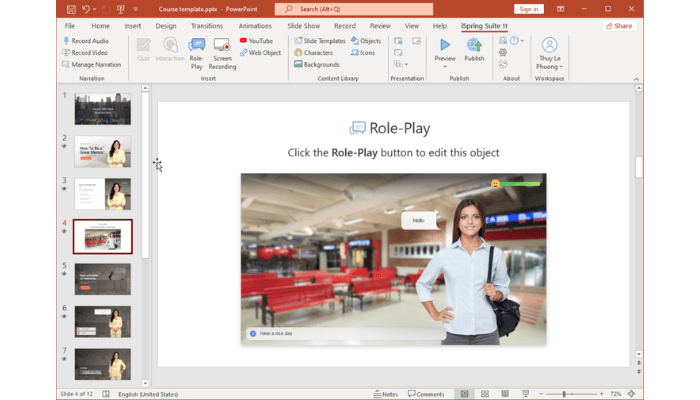Open Ribbon Display Options
The height and width of the screenshot is (400, 700).
tap(560, 9)
